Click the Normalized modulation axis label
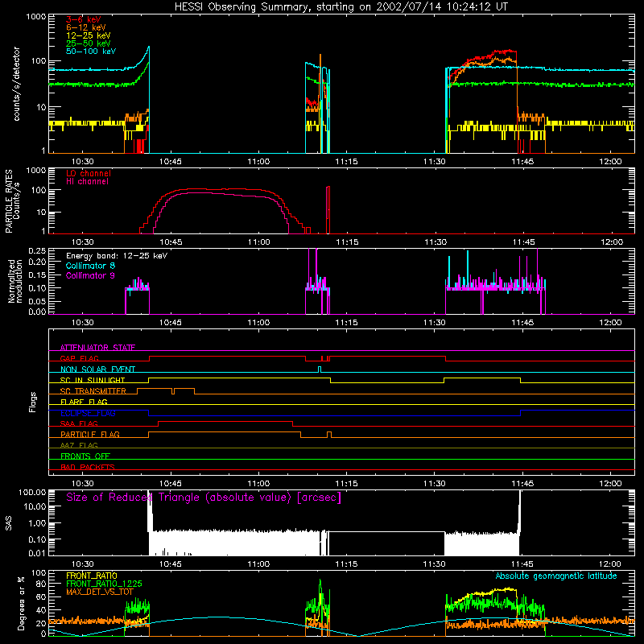Screen dimensions: 644x644 (x=15, y=281)
